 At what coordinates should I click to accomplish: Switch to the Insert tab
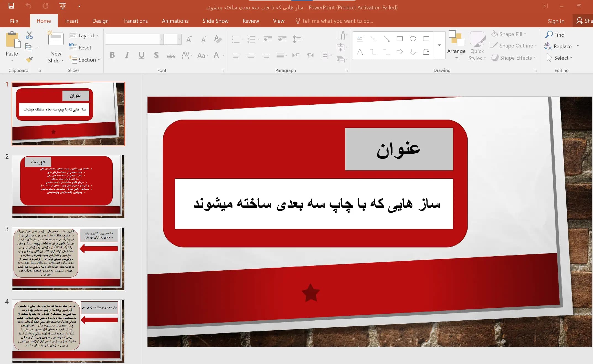click(72, 21)
